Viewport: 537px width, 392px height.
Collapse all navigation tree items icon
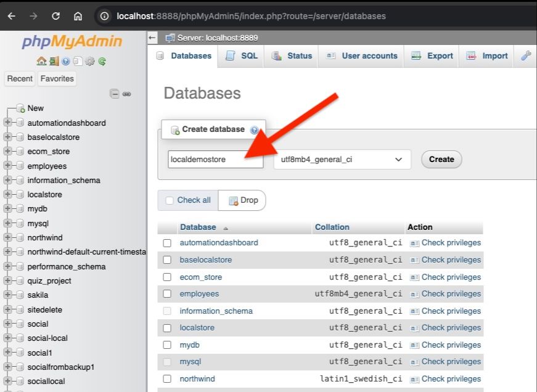tap(115, 94)
